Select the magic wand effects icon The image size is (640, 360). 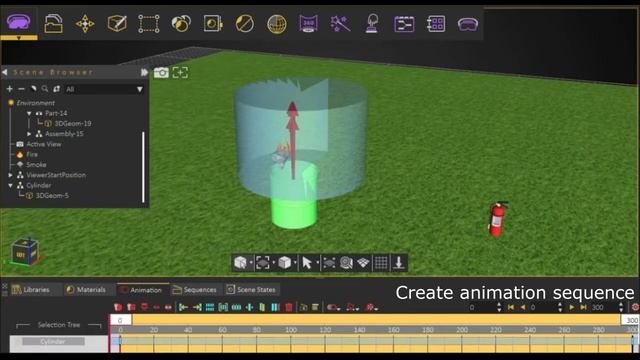(340, 23)
